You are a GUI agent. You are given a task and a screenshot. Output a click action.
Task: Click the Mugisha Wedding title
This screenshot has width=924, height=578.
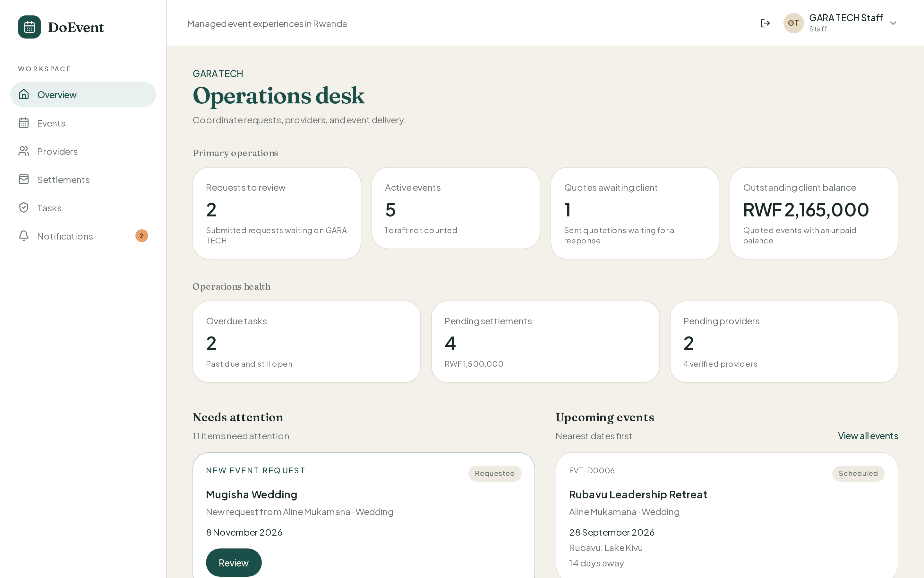(252, 494)
